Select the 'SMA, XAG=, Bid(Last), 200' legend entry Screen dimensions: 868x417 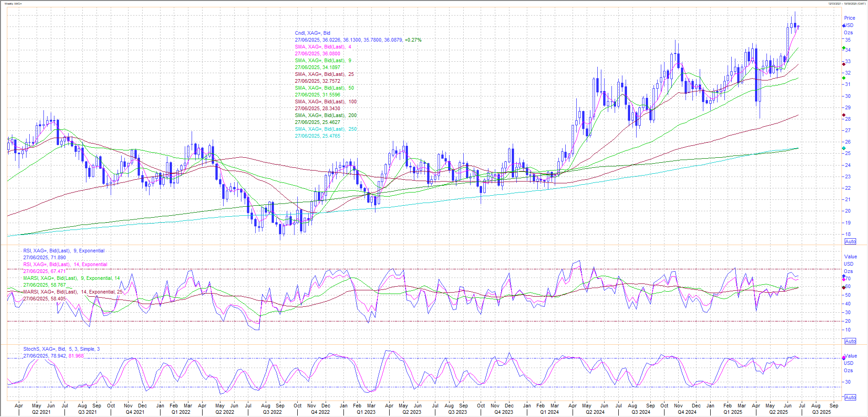(x=326, y=115)
